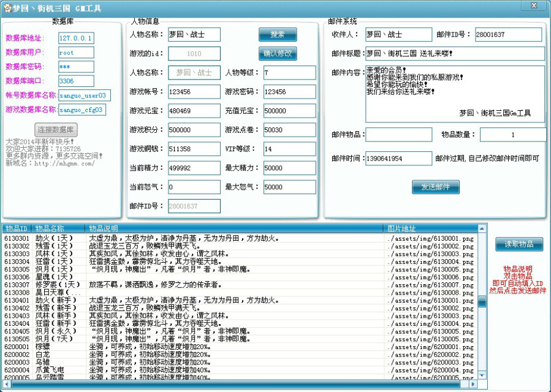Select item row 6130402 残雪(新手)
The height and width of the screenshot is (392, 551).
(x=240, y=308)
